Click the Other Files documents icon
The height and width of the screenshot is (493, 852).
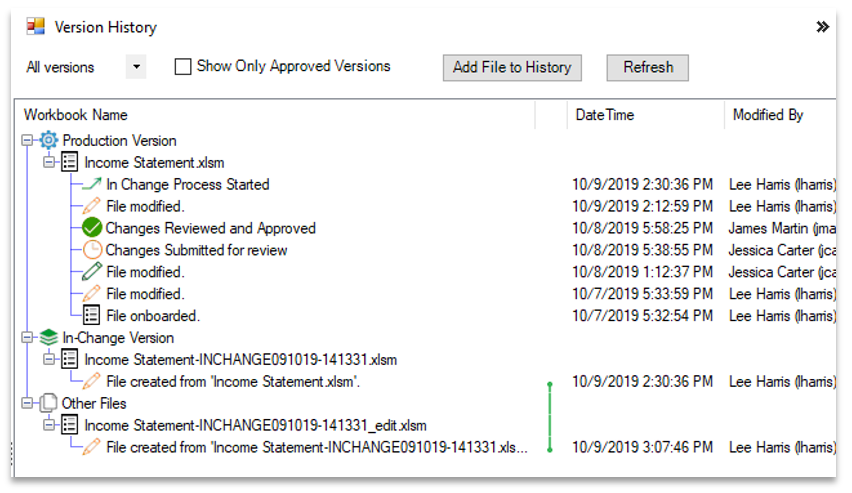(x=48, y=403)
